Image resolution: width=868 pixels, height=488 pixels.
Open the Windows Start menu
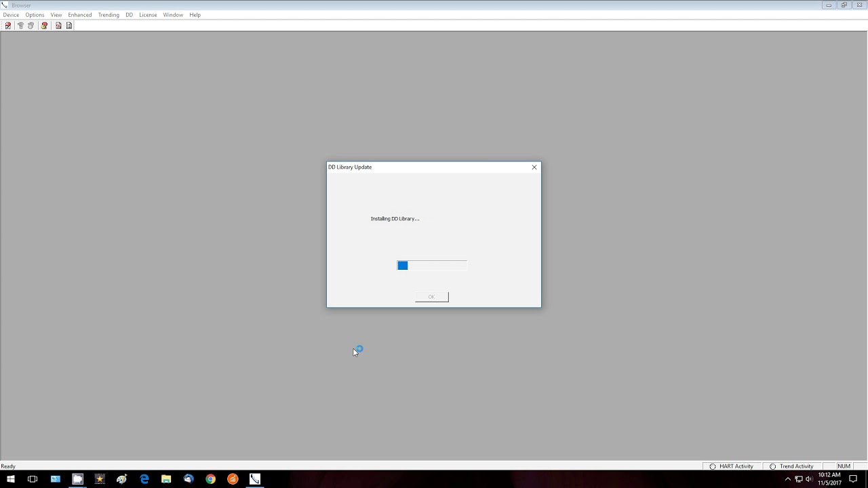tap(11, 479)
